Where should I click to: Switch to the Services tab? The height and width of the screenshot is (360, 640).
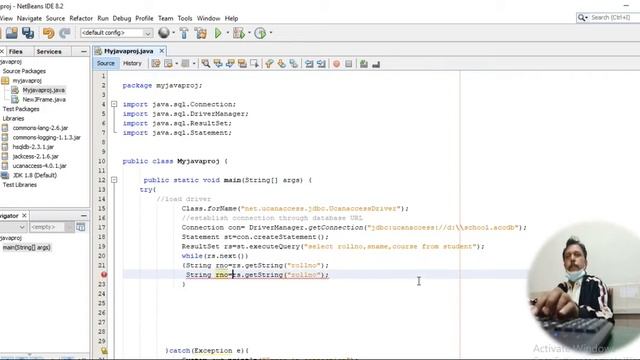coord(49,51)
